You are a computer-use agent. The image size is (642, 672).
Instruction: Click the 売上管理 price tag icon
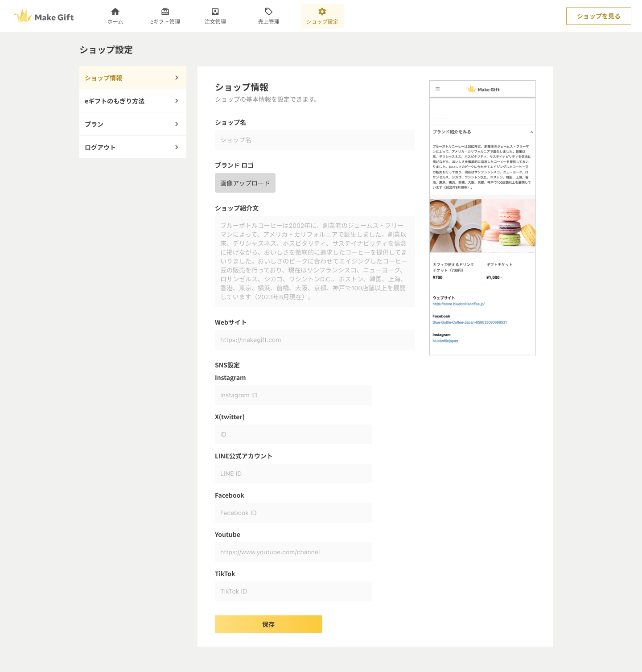pos(268,12)
